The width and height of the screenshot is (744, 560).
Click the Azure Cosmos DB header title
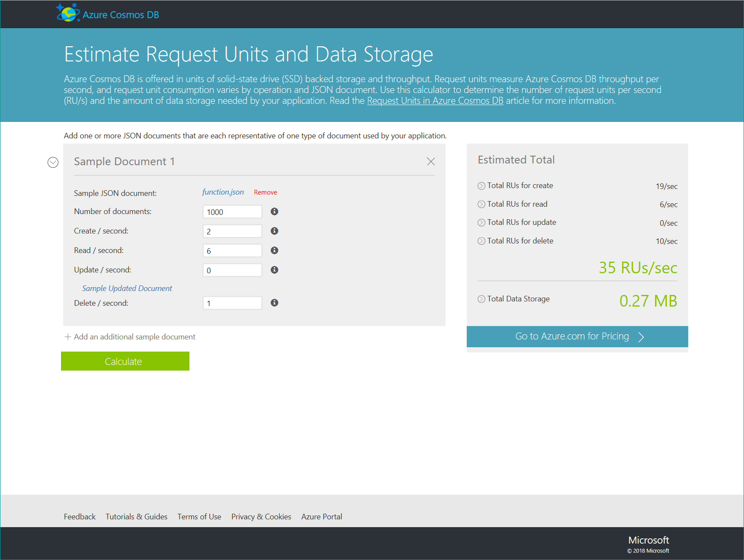121,15
